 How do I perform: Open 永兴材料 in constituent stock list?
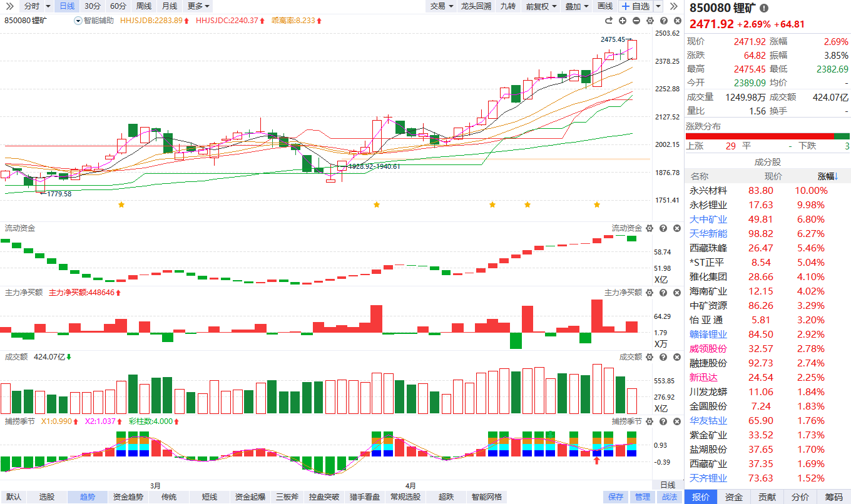tap(708, 191)
